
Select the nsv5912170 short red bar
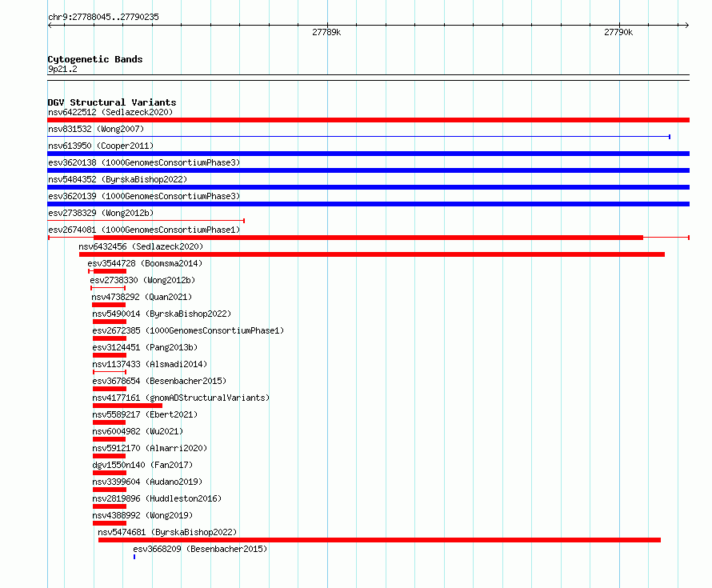pyautogui.click(x=109, y=456)
